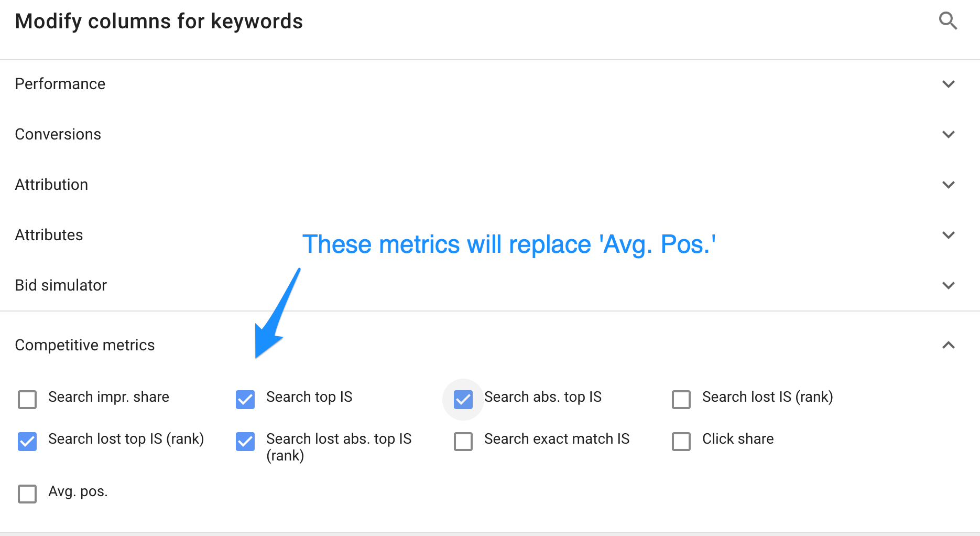Viewport: 980px width, 536px height.
Task: Check Search lost IS (rank)
Action: point(681,400)
